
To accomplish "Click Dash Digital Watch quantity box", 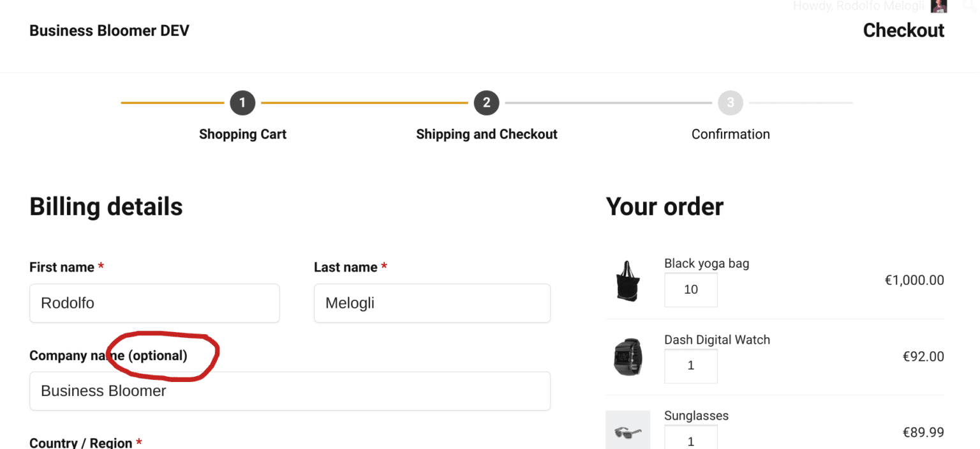I will click(691, 366).
